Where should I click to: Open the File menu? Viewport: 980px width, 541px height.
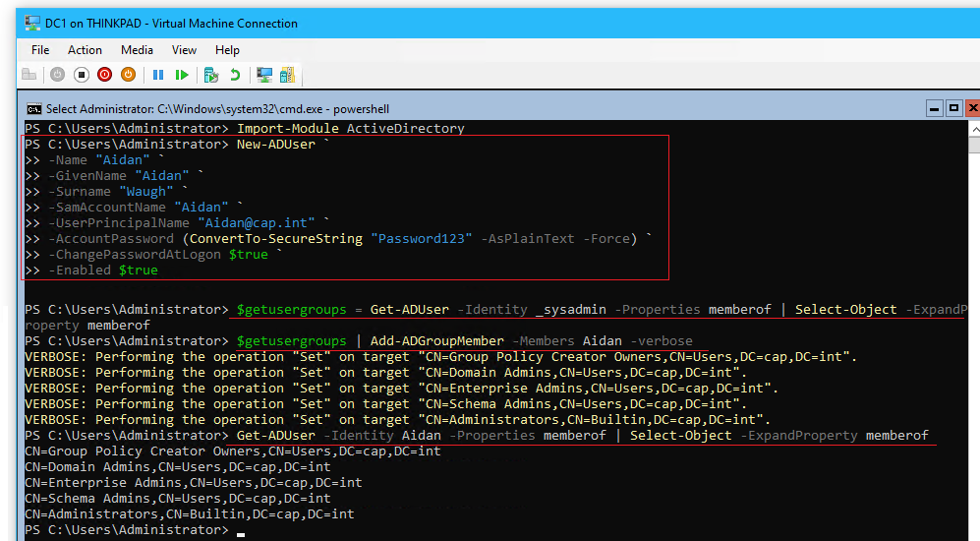pos(40,50)
